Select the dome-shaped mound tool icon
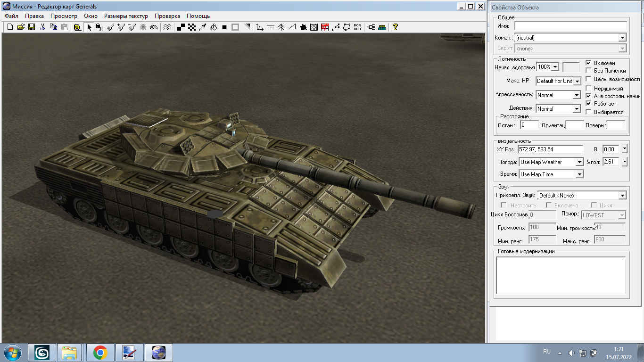This screenshot has height=362, width=644. (x=154, y=27)
